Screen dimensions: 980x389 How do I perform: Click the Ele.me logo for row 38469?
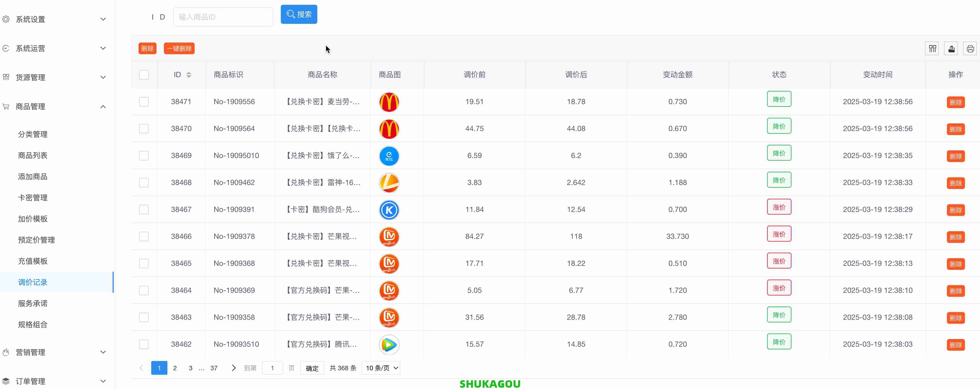389,156
